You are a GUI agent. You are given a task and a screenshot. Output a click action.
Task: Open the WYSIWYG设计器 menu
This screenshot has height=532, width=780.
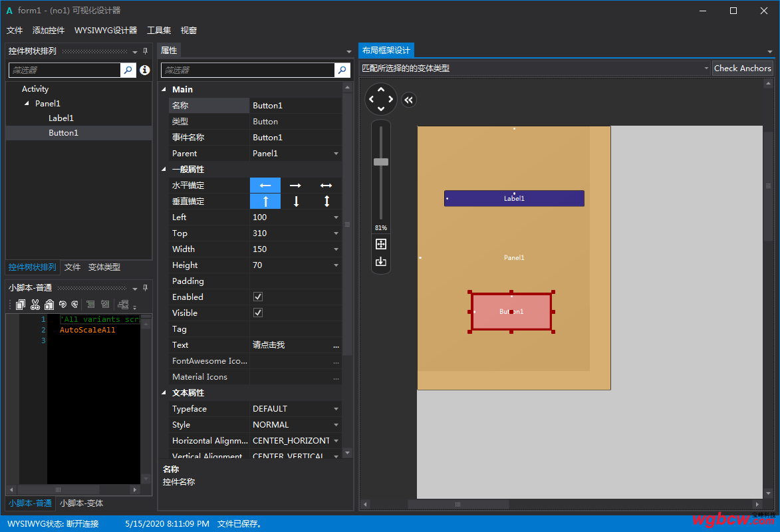pyautogui.click(x=106, y=31)
